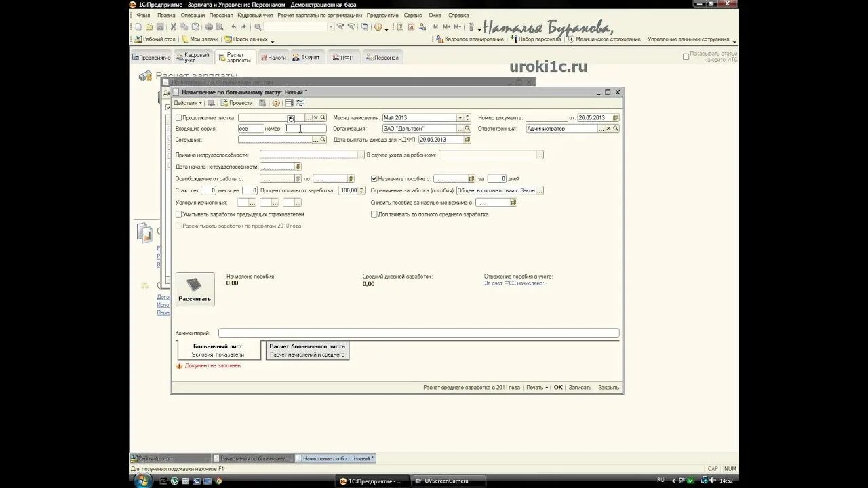This screenshot has height=488, width=868.
Task: Open calendar for Снизить пособие за нарушение режима
Action: (x=514, y=203)
